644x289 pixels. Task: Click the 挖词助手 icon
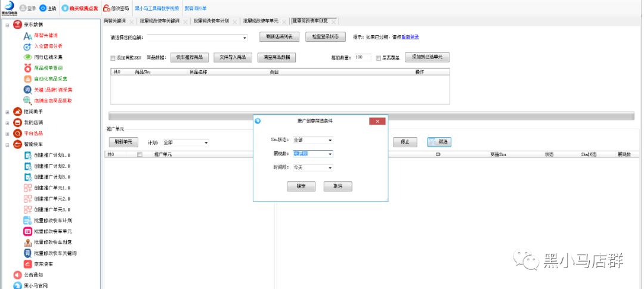pos(17,111)
